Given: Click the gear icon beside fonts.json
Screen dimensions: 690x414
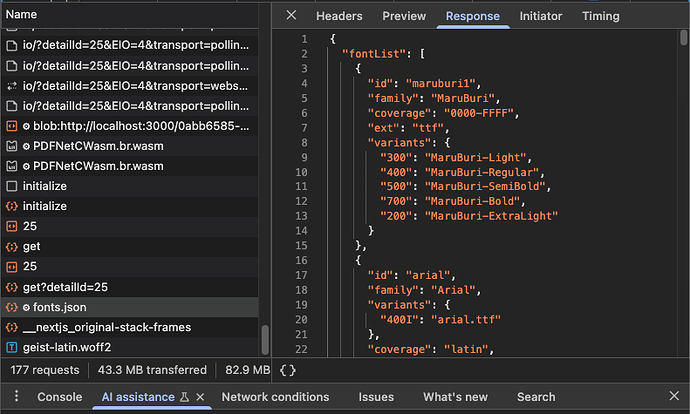Looking at the screenshot, I should [26, 307].
